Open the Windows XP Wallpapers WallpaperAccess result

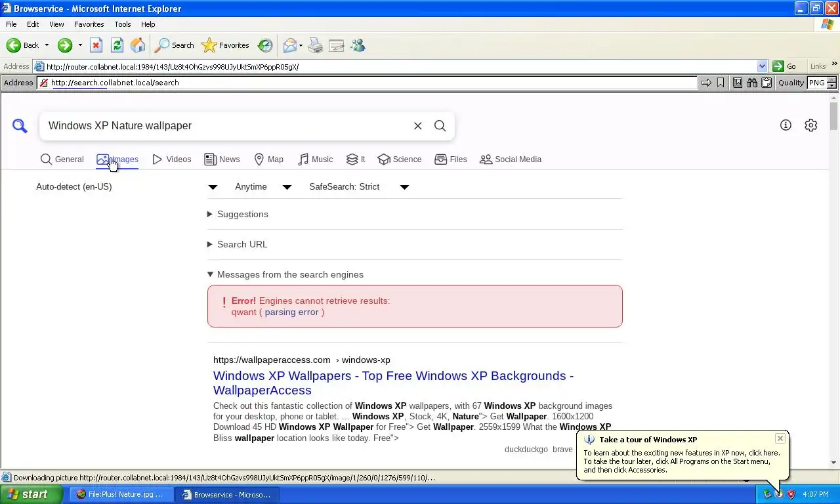[393, 383]
